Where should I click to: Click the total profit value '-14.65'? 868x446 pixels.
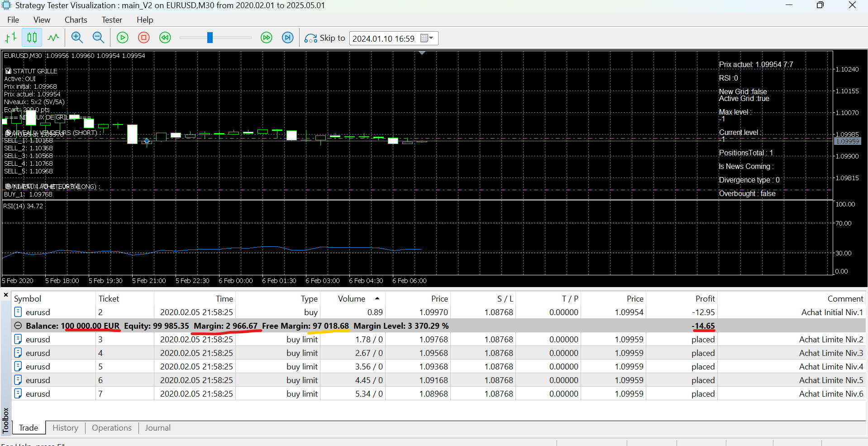pos(703,326)
